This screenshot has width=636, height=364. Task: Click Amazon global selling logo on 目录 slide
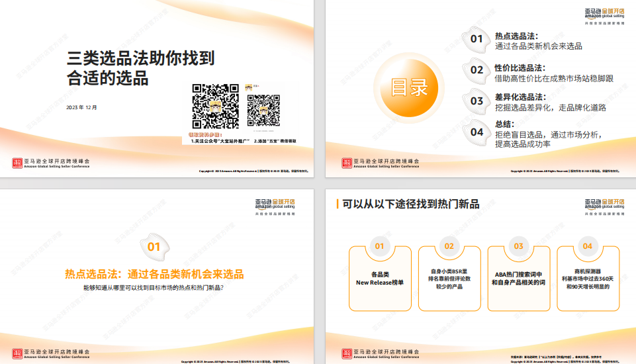click(604, 17)
